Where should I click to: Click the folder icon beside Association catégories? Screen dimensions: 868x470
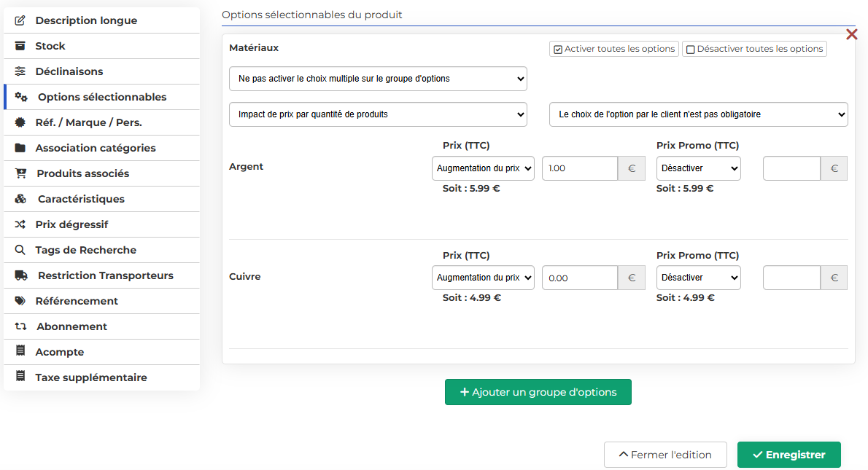(x=20, y=148)
